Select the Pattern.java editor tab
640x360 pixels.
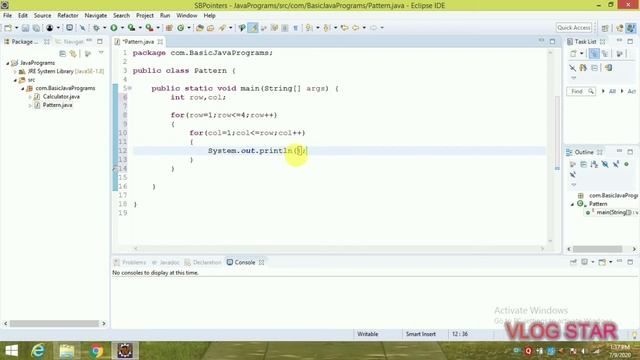point(138,42)
